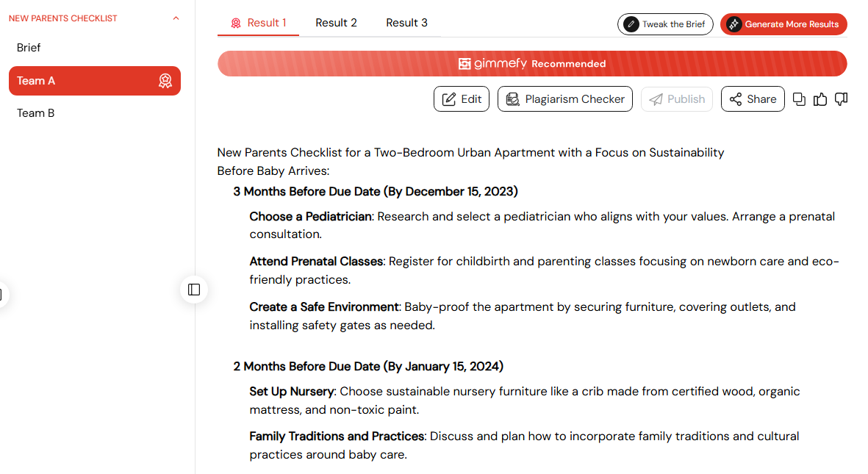The image size is (868, 474).
Task: Click the Publish button
Action: [677, 99]
